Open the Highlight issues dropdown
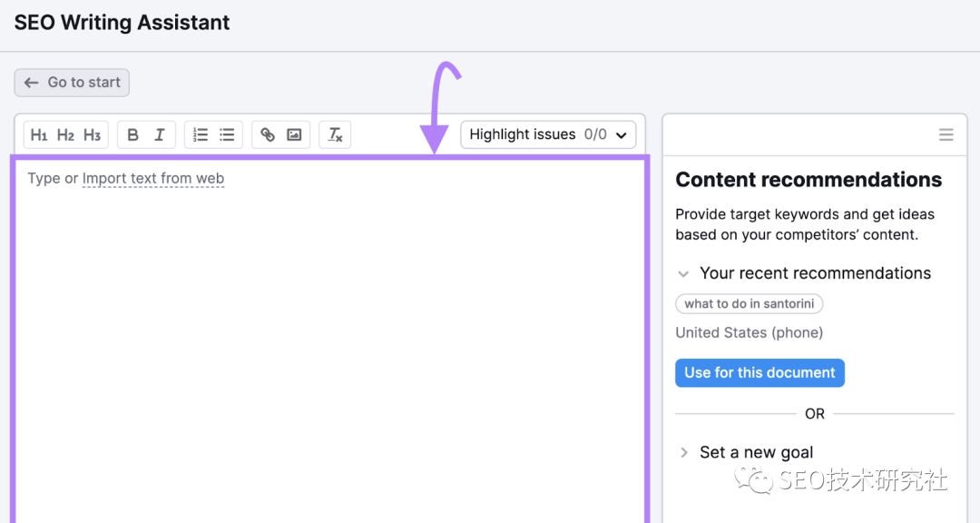Image resolution: width=980 pixels, height=523 pixels. pyautogui.click(x=548, y=134)
